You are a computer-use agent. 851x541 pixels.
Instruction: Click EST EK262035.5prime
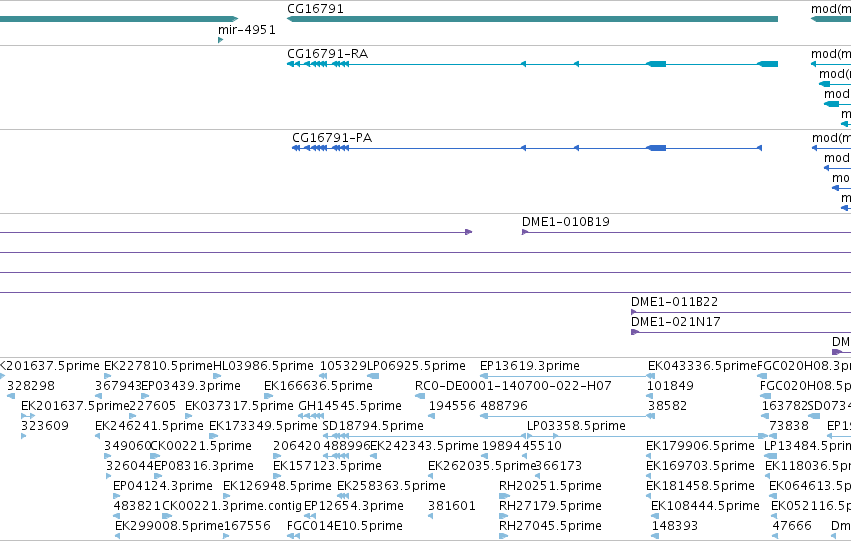click(x=482, y=466)
